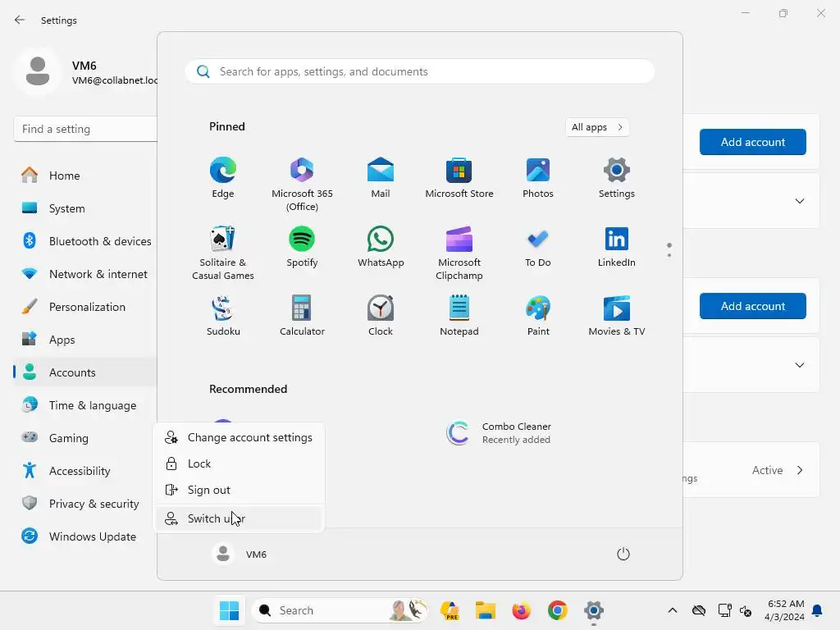Open the To Do app
The image size is (840, 630).
click(x=538, y=247)
